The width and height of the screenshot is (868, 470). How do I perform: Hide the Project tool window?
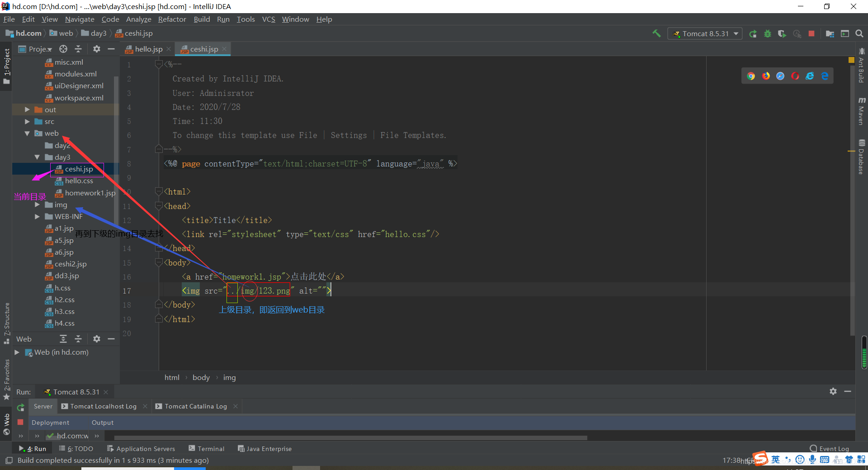pyautogui.click(x=111, y=49)
